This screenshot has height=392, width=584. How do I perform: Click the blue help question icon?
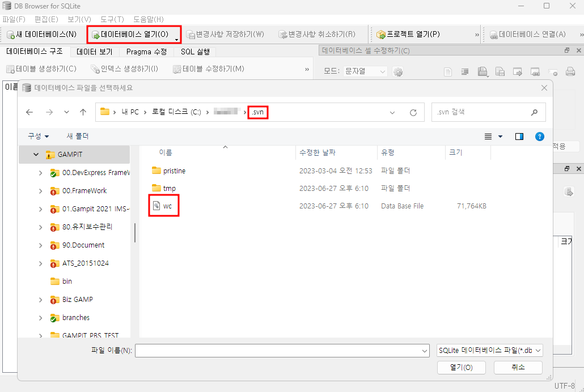point(540,137)
